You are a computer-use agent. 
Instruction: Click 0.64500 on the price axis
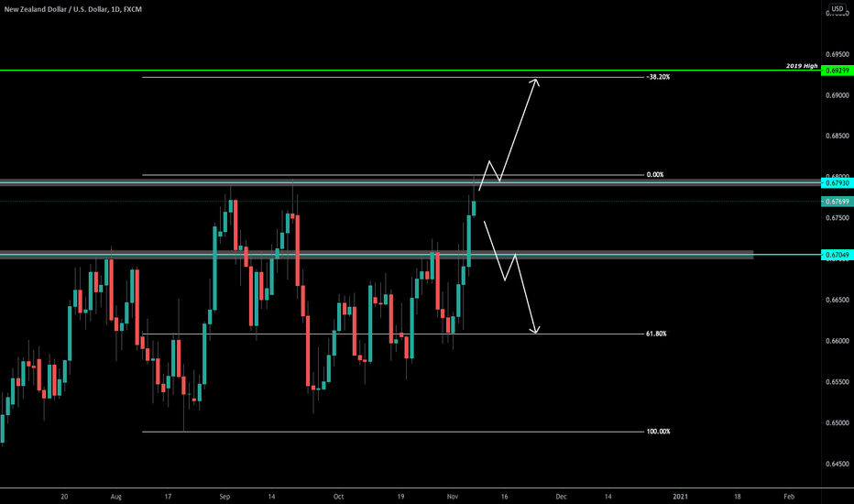(x=838, y=464)
